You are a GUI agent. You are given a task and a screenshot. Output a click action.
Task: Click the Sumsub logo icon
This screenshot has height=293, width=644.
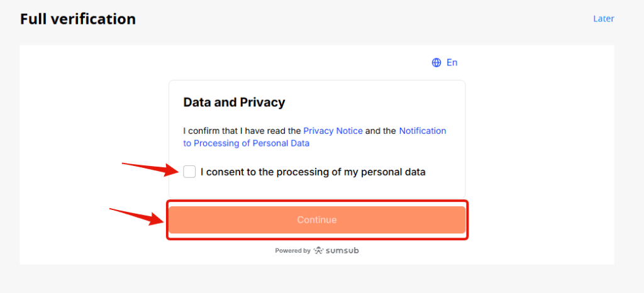[319, 250]
